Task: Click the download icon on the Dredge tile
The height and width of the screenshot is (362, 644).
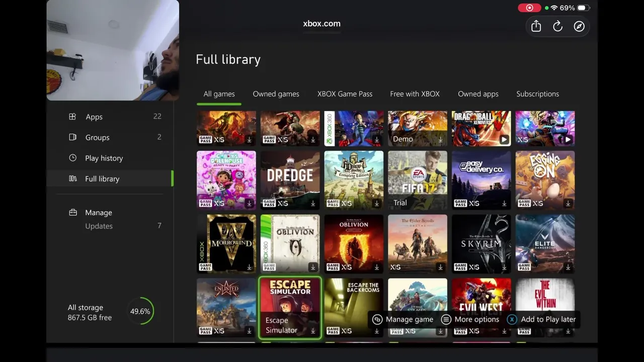Action: (x=313, y=204)
